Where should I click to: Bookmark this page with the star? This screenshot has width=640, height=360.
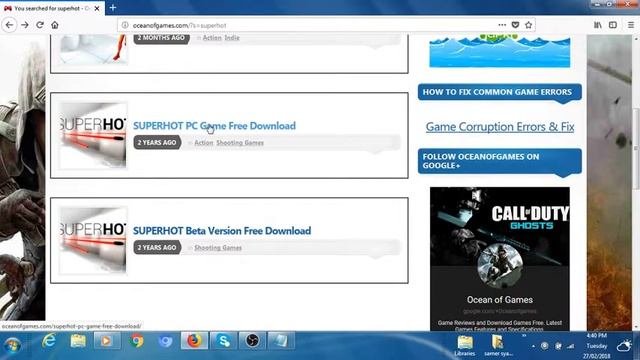(529, 25)
